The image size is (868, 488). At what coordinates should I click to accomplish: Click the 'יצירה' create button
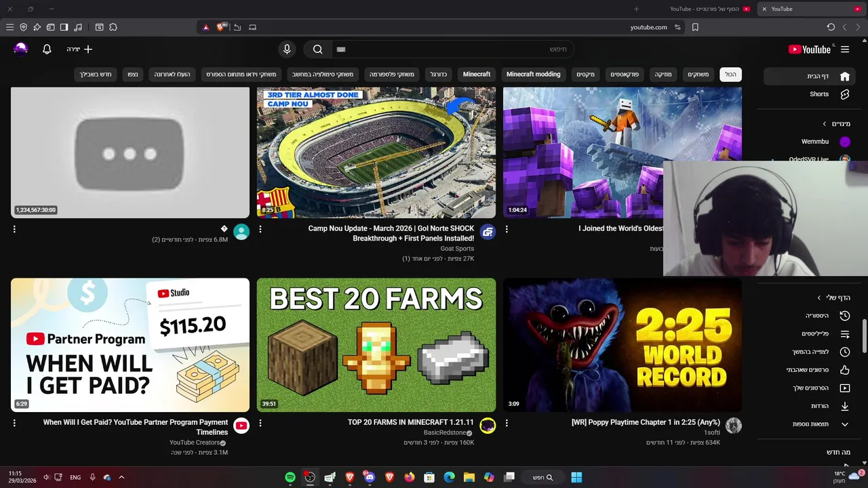coord(79,49)
